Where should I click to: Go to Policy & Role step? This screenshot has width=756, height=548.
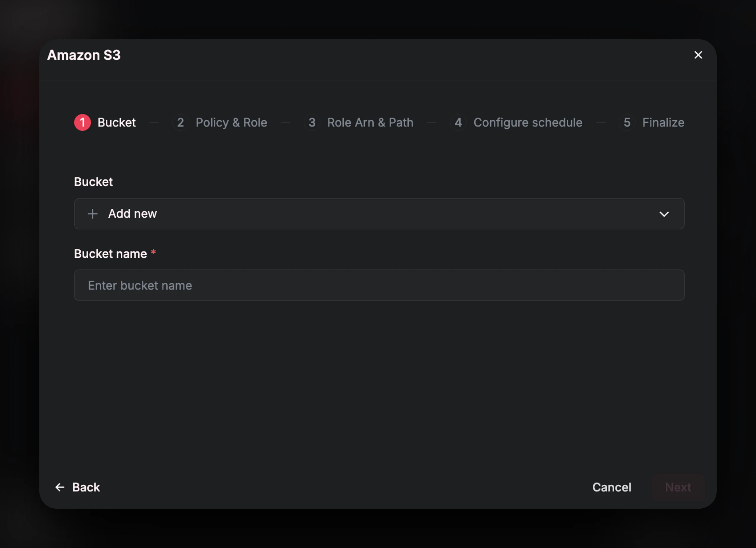(x=231, y=122)
